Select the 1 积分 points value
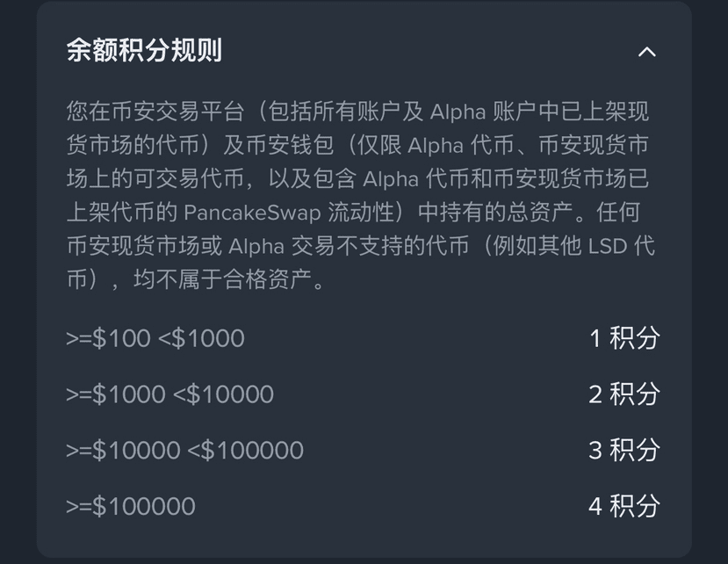 point(623,338)
